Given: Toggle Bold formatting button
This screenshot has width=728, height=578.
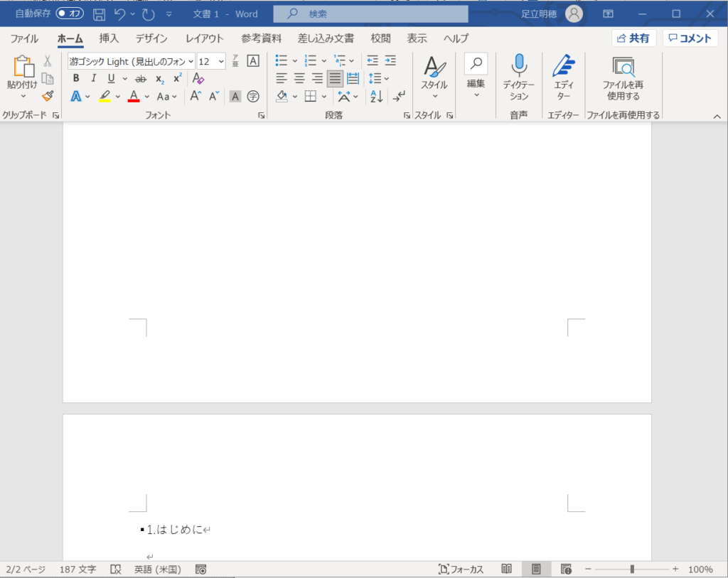Looking at the screenshot, I should click(x=76, y=79).
